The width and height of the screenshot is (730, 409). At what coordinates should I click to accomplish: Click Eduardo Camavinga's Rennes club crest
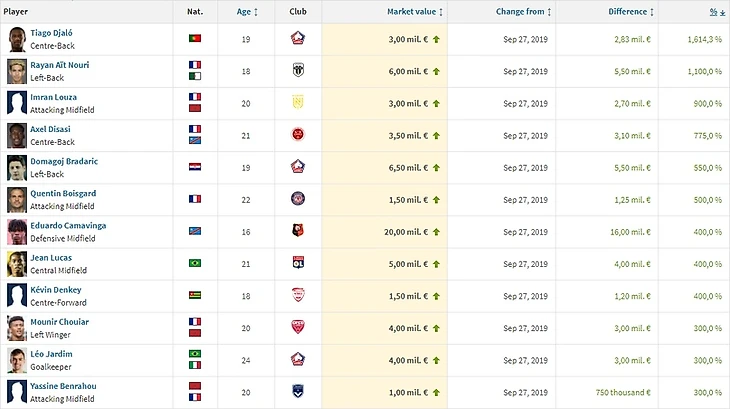point(297,231)
